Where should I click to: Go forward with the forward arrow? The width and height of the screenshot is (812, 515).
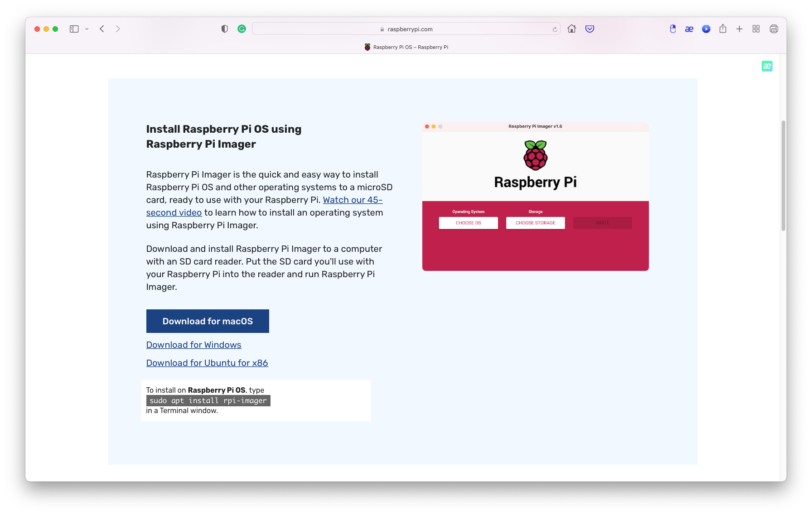click(x=118, y=29)
